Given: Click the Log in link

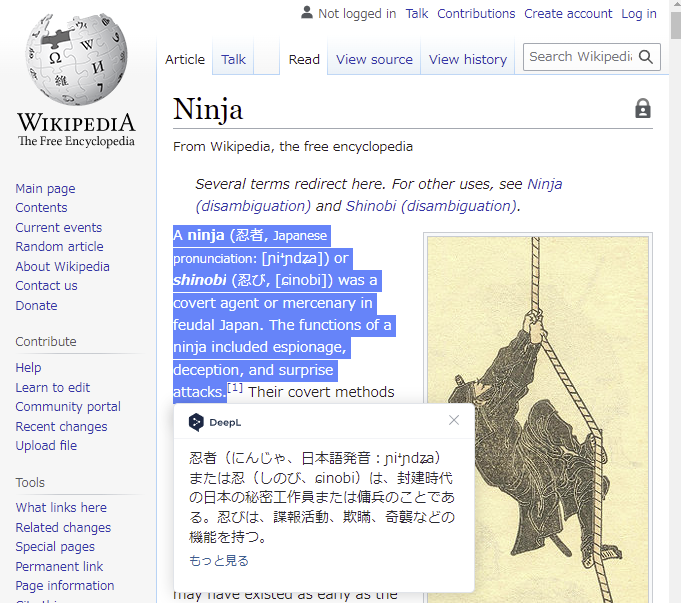Looking at the screenshot, I should (638, 14).
